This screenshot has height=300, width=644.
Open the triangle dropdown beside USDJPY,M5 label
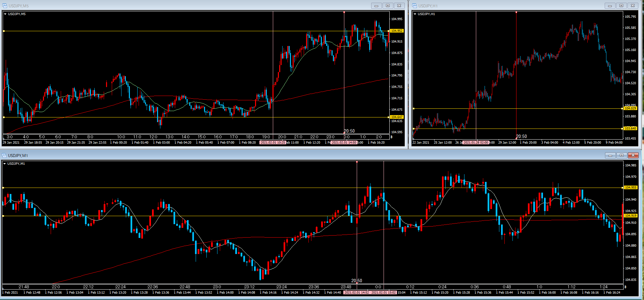(x=5, y=14)
